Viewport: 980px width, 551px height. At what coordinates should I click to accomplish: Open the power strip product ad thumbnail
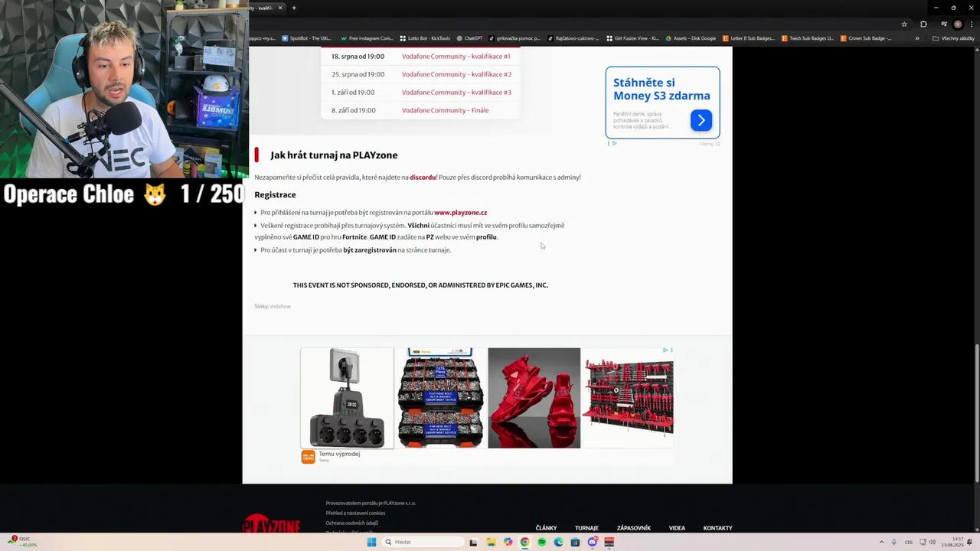(x=347, y=398)
